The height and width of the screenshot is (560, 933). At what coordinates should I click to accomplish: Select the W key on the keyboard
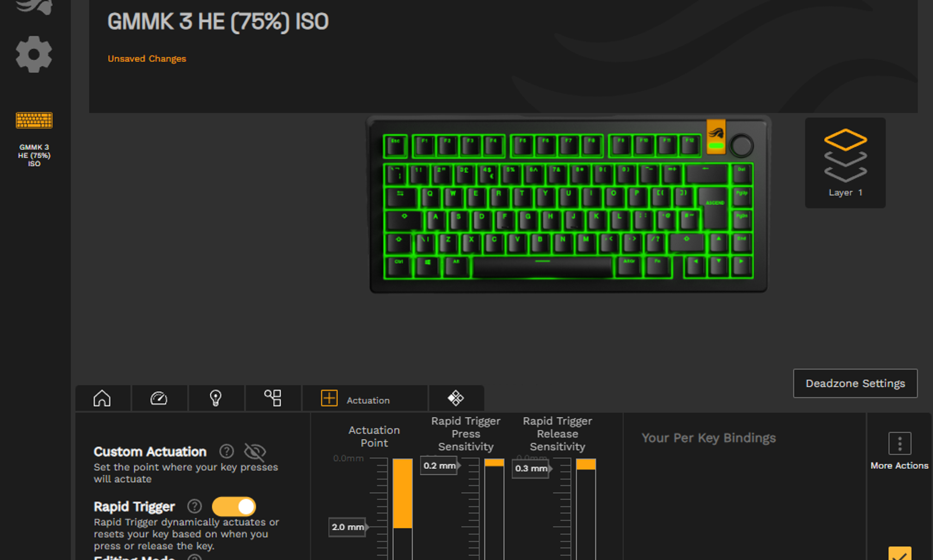click(x=453, y=198)
